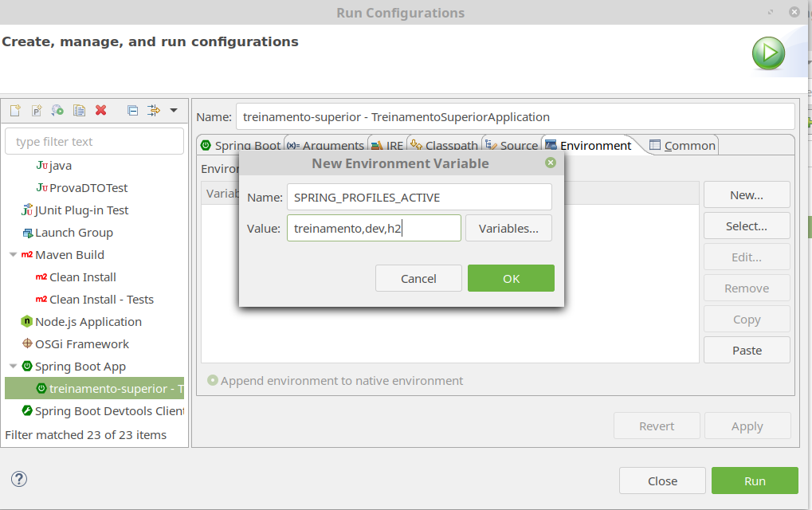Click the Export launch configuration icon
This screenshot has width=812, height=510.
click(57, 111)
